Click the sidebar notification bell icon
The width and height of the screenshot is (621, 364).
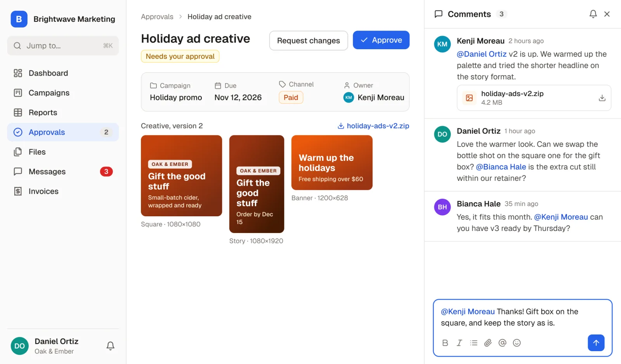pos(110,346)
